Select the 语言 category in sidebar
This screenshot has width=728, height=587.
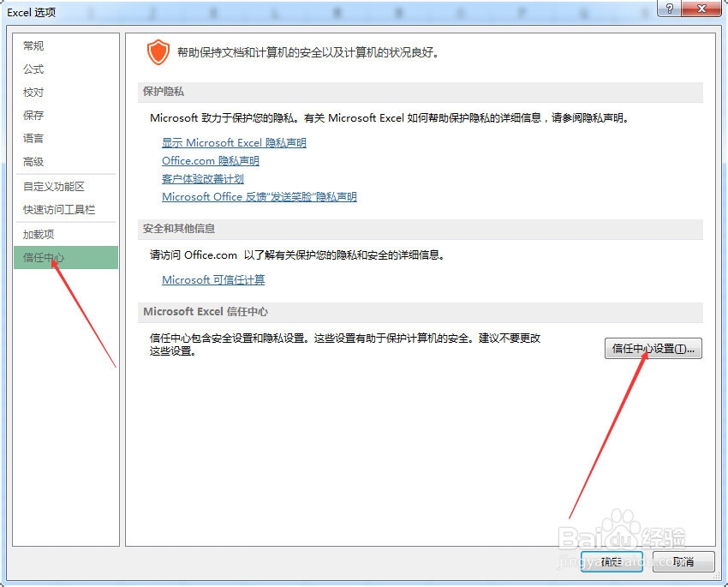[33, 138]
